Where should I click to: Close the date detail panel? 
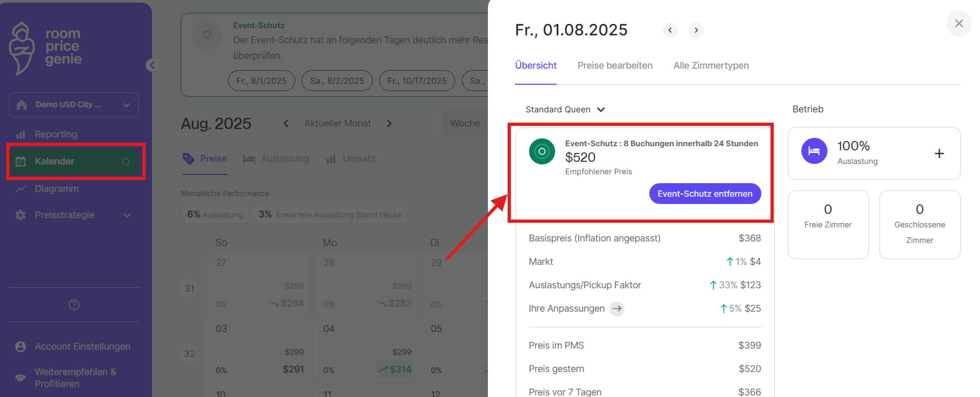coord(959,23)
